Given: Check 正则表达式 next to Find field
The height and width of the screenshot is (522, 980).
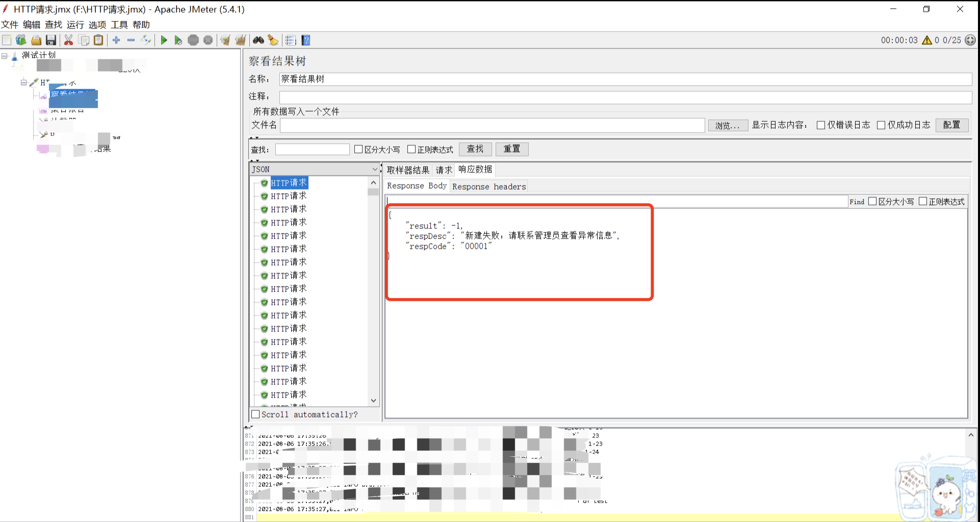Looking at the screenshot, I should (923, 201).
